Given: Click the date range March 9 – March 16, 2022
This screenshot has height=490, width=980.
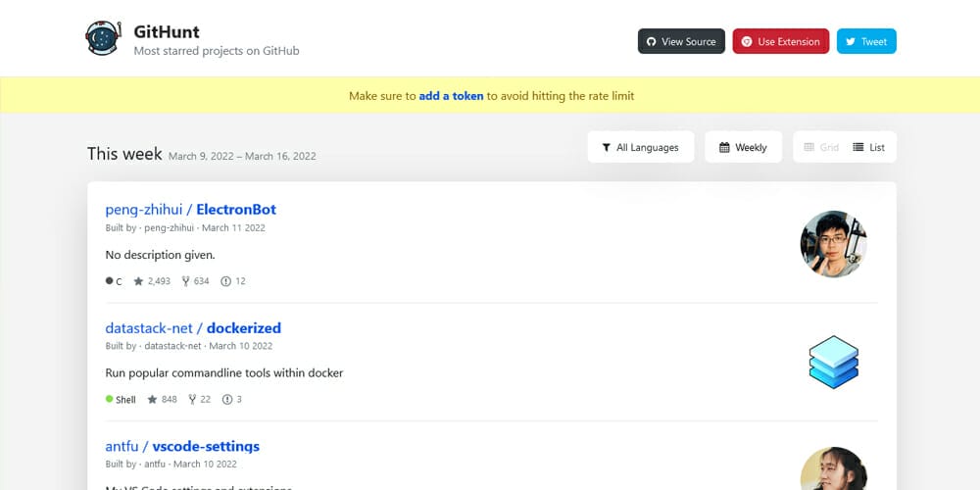Looking at the screenshot, I should tap(242, 156).
